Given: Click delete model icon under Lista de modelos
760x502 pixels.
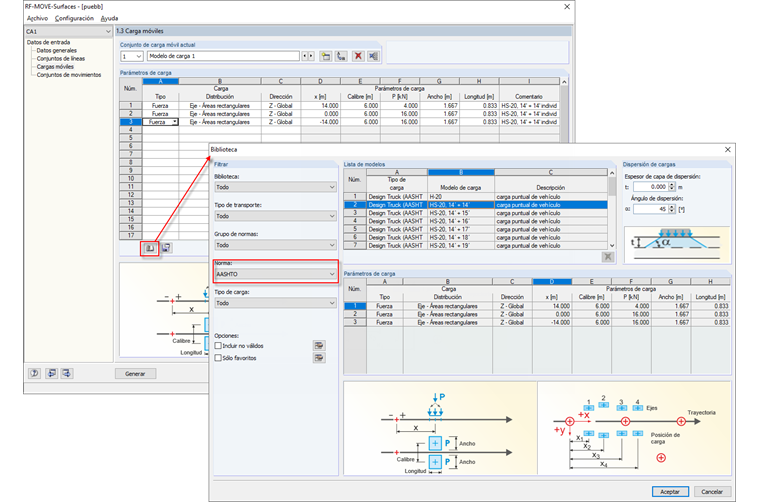Looking at the screenshot, I should point(608,257).
